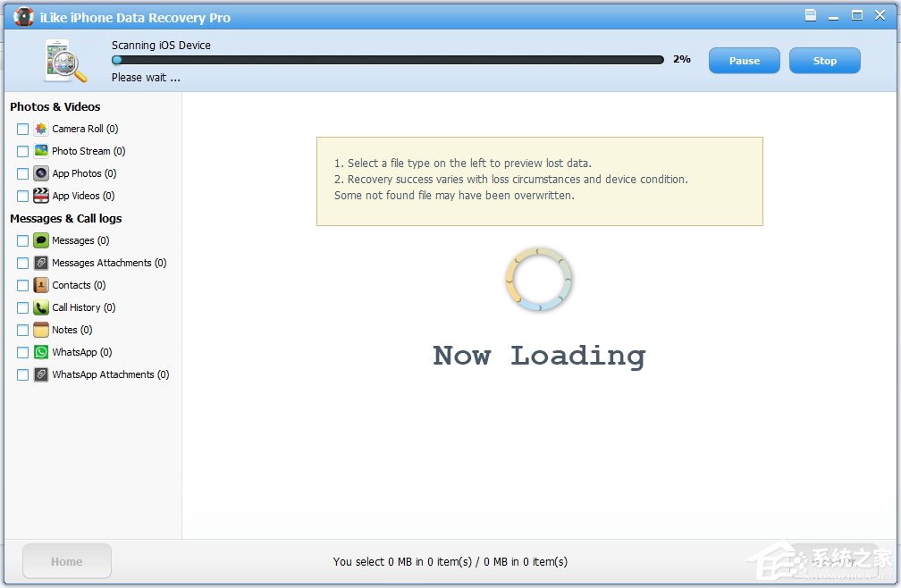This screenshot has height=588, width=901.
Task: Click the Photo Stream icon
Action: [39, 151]
